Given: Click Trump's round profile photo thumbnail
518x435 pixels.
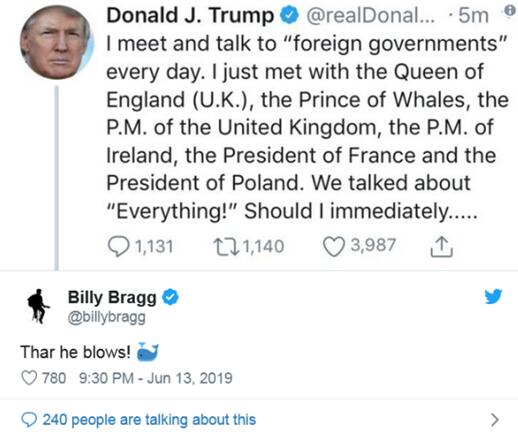Looking at the screenshot, I should tap(56, 42).
